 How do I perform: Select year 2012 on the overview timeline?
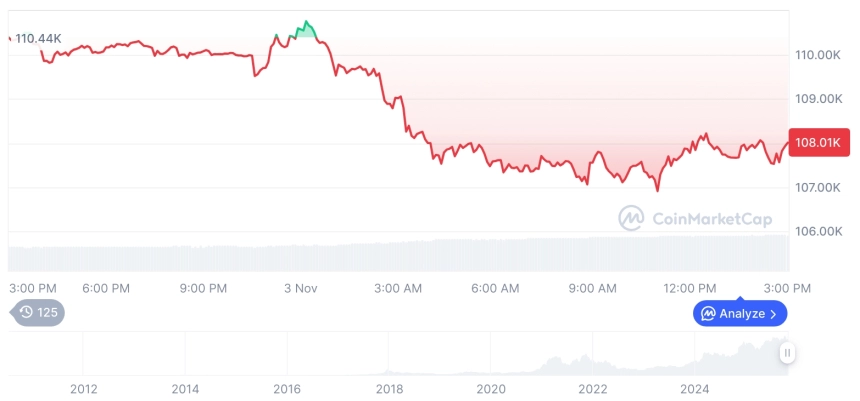84,388
